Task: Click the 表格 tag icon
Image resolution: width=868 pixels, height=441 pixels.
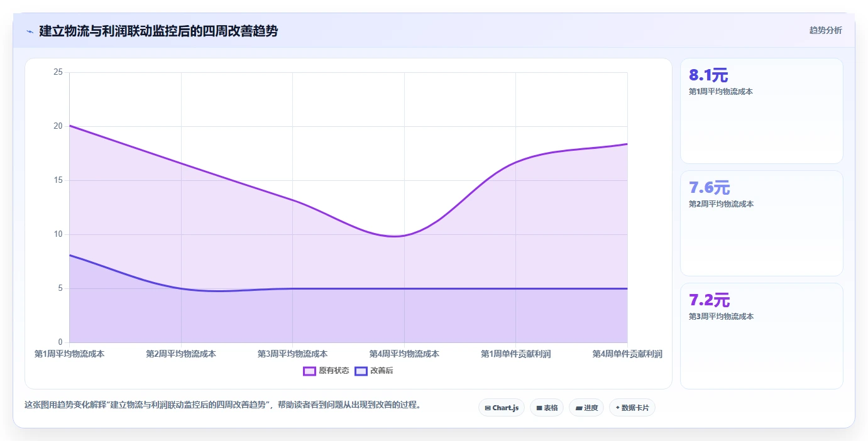Action: coord(539,408)
